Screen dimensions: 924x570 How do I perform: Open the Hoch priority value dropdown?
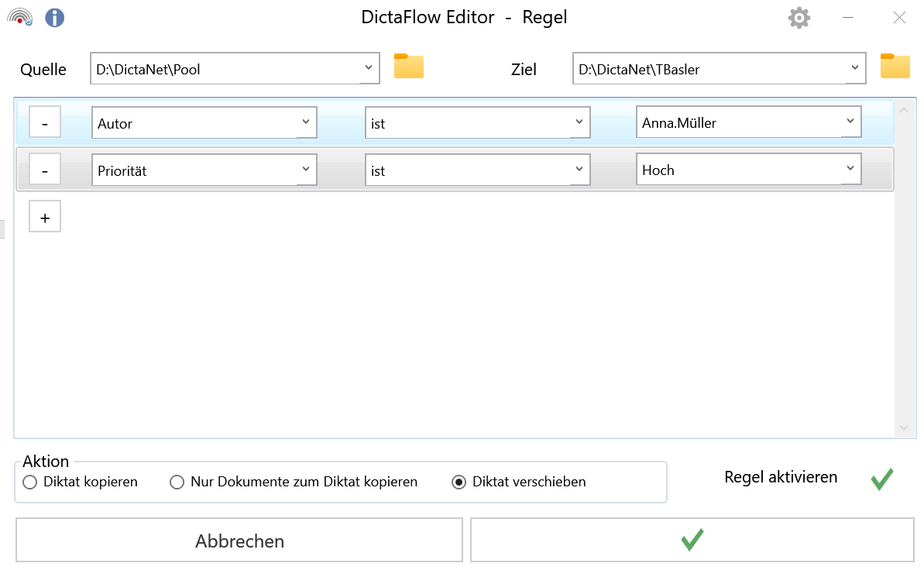pyautogui.click(x=850, y=169)
